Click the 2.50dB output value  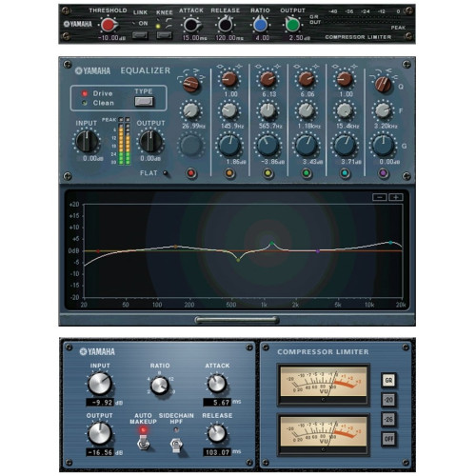point(300,38)
